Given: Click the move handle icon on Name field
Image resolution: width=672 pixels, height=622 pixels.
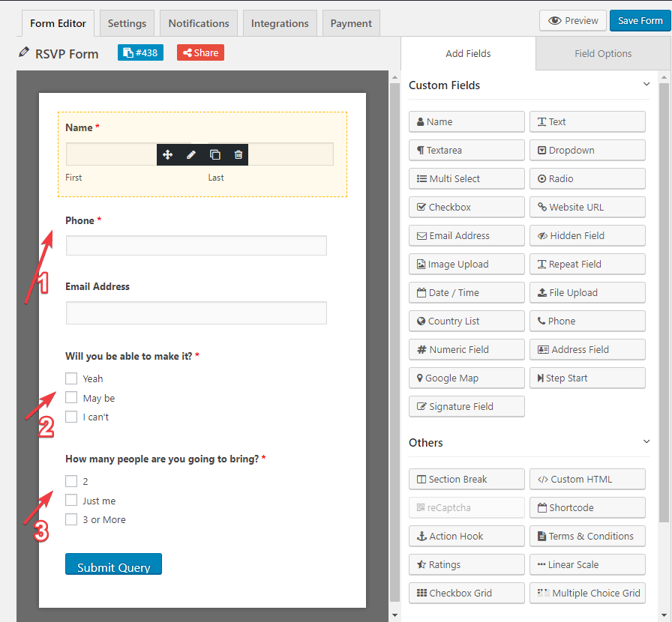Looking at the screenshot, I should click(x=167, y=154).
